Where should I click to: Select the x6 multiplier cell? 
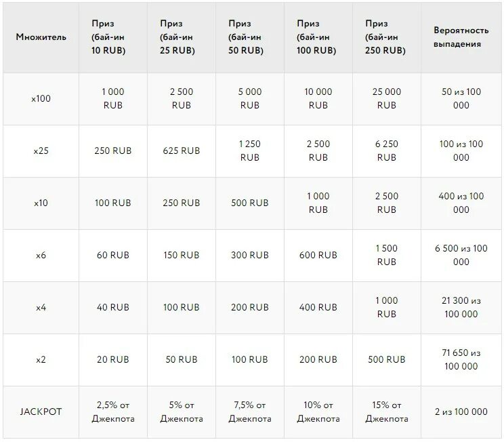click(41, 255)
